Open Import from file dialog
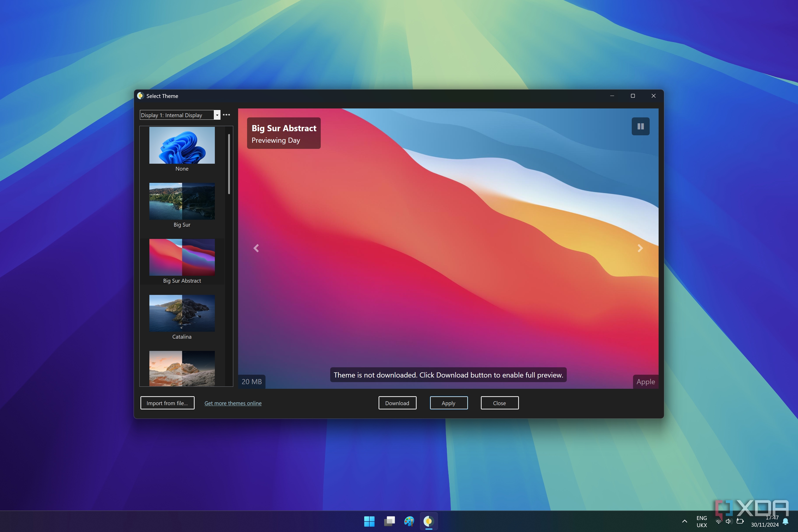 click(x=167, y=403)
